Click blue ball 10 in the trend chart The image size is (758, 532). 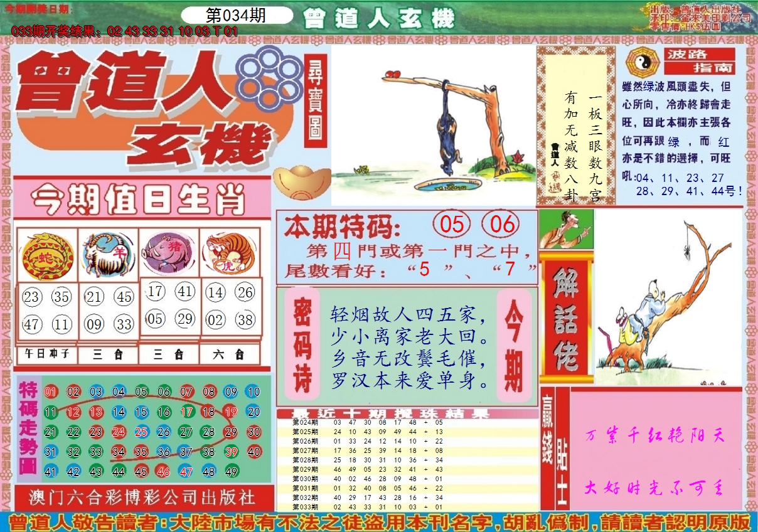click(254, 392)
